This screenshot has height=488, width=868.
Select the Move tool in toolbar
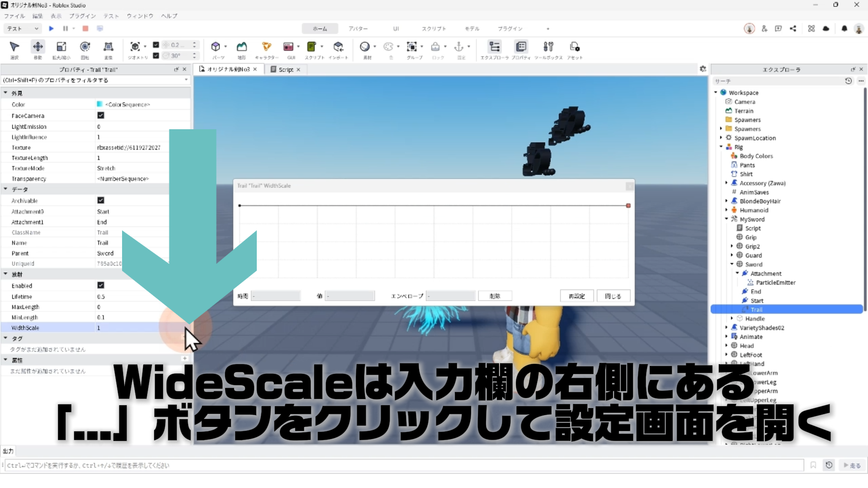click(38, 47)
